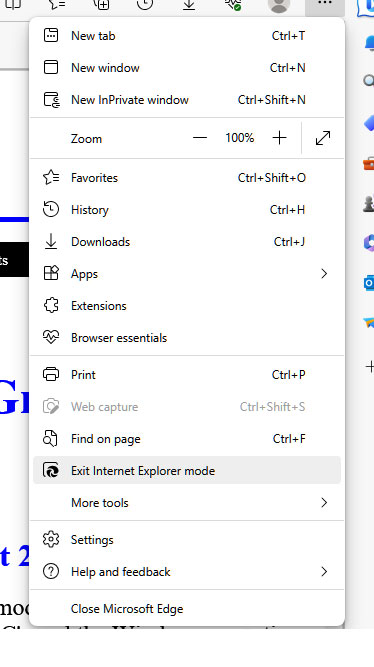Open the sidebar paper plane Drop icon
374x667 pixels.
tap(369, 323)
